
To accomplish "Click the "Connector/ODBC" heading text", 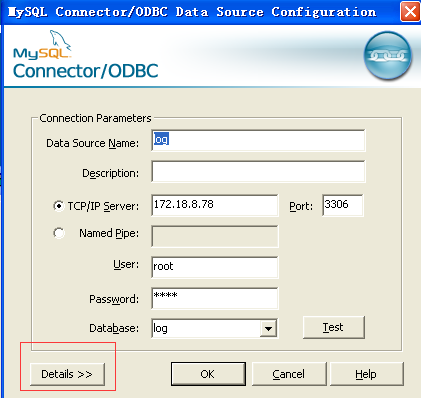I will [x=86, y=71].
